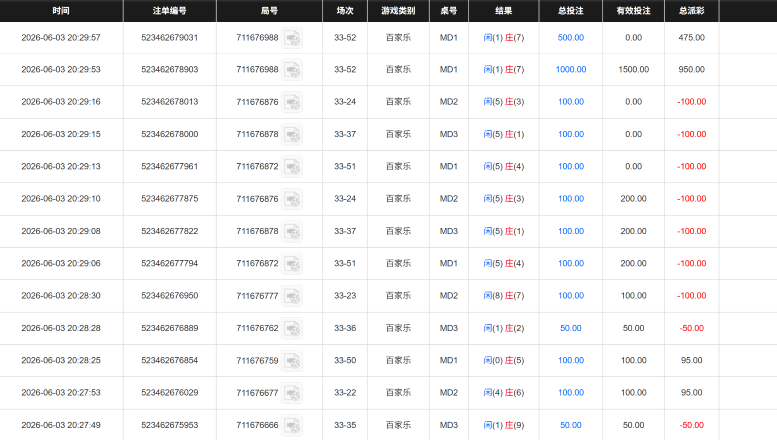The height and width of the screenshot is (440, 777).
Task: Open round detail icon for bet 523462678000
Action: pyautogui.click(x=292, y=134)
